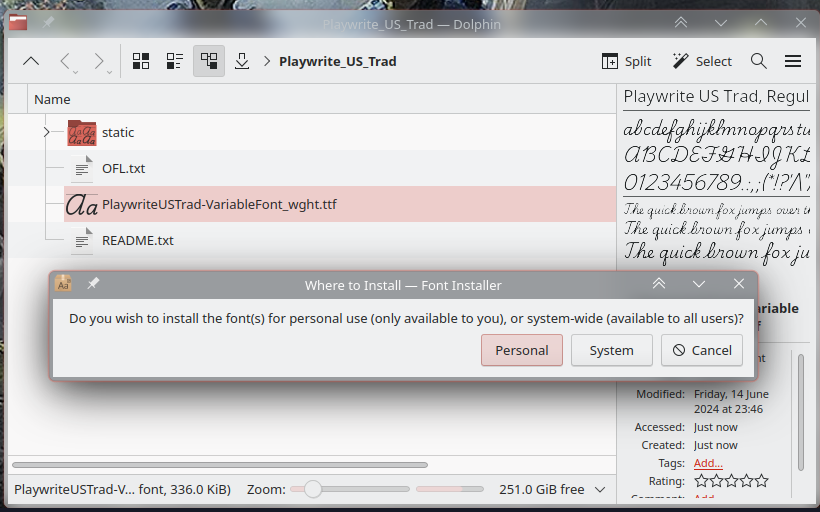Click the static folder font icon

[82, 132]
